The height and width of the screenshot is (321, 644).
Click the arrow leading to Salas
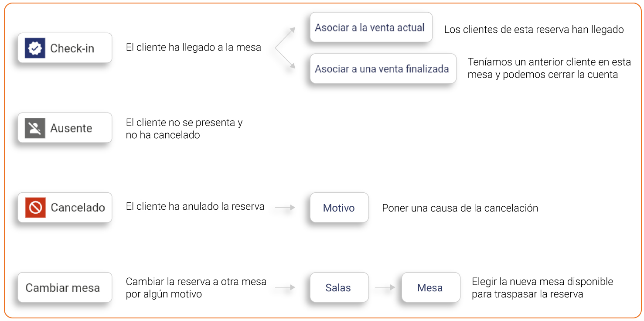point(285,287)
